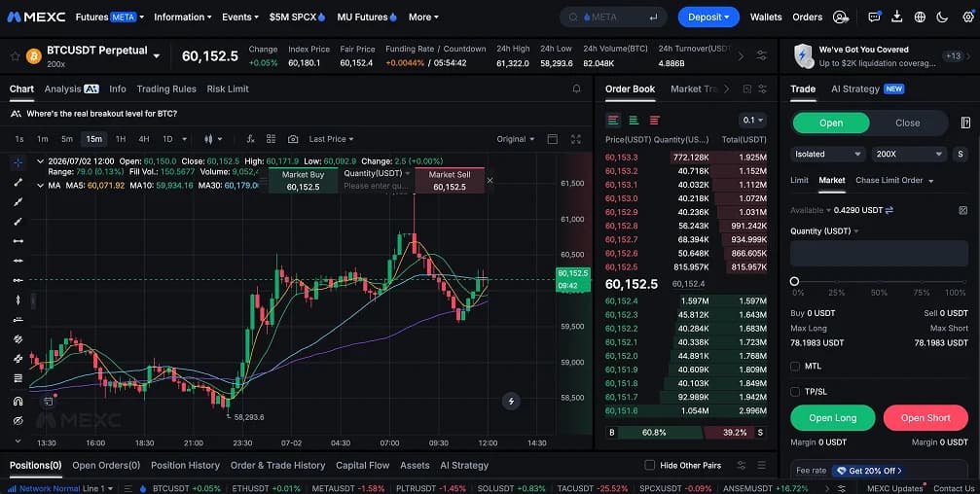Expand the BTCUSDT Perpetual pair selector
Image resolution: width=980 pixels, height=494 pixels.
[157, 55]
